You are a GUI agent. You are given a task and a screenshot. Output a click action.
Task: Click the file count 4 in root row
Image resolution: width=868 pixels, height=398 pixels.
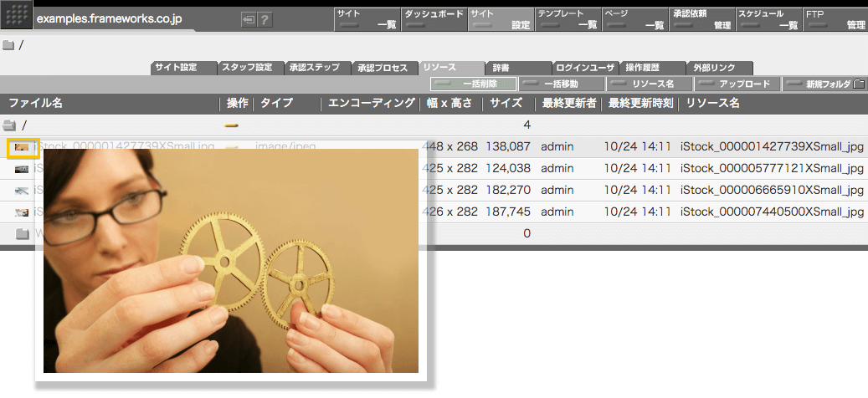coord(527,125)
